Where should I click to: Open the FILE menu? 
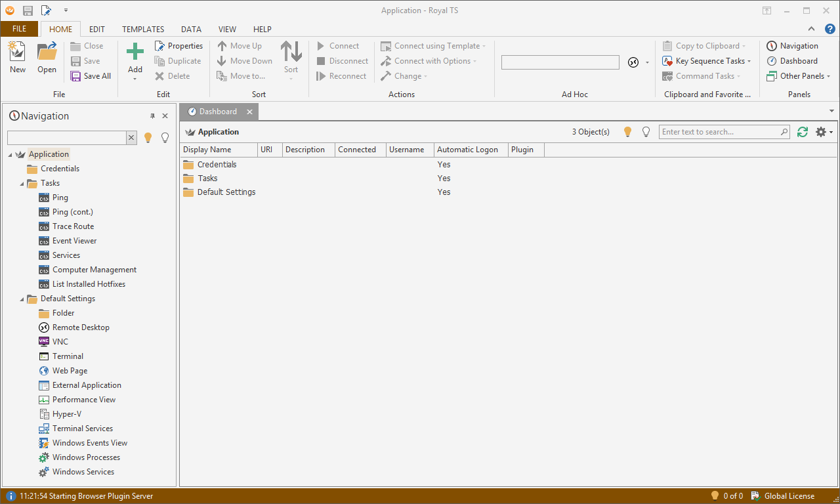pos(20,29)
